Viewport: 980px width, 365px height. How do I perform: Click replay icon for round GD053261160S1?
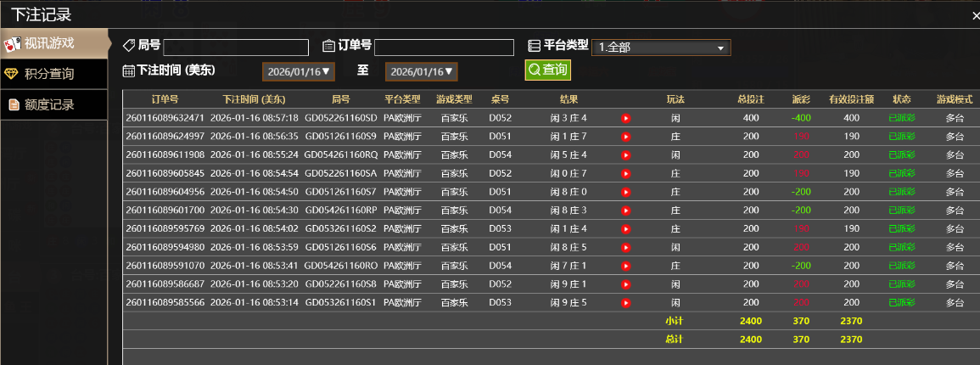point(625,302)
